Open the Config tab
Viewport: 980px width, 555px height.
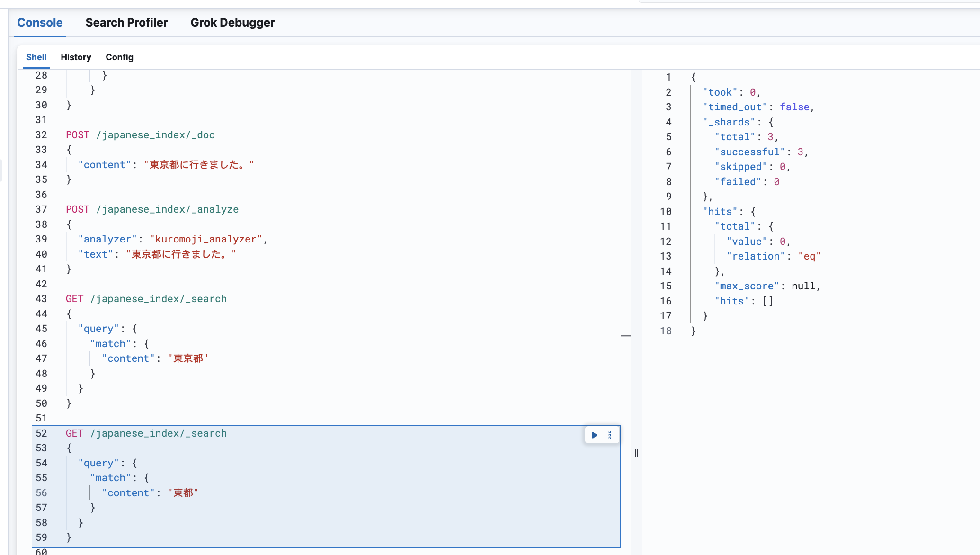click(x=119, y=57)
